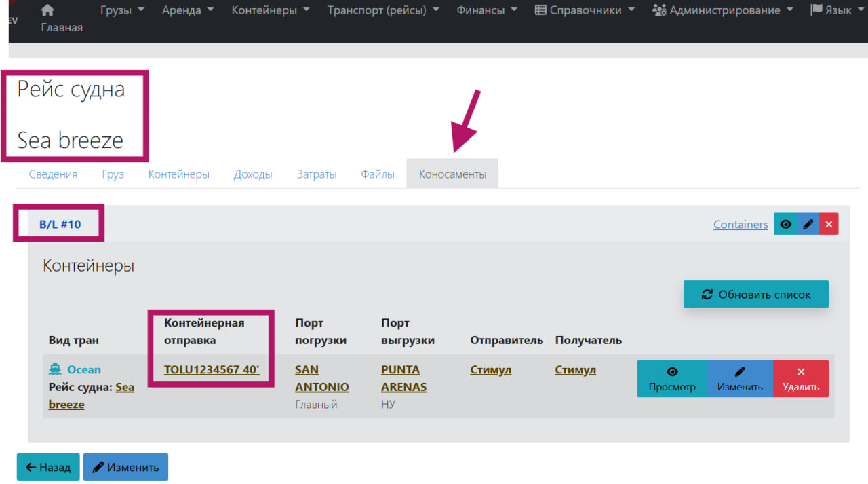Screen dimensions: 868x484
Task: Click the Ocean ship transport icon
Action: tap(55, 369)
